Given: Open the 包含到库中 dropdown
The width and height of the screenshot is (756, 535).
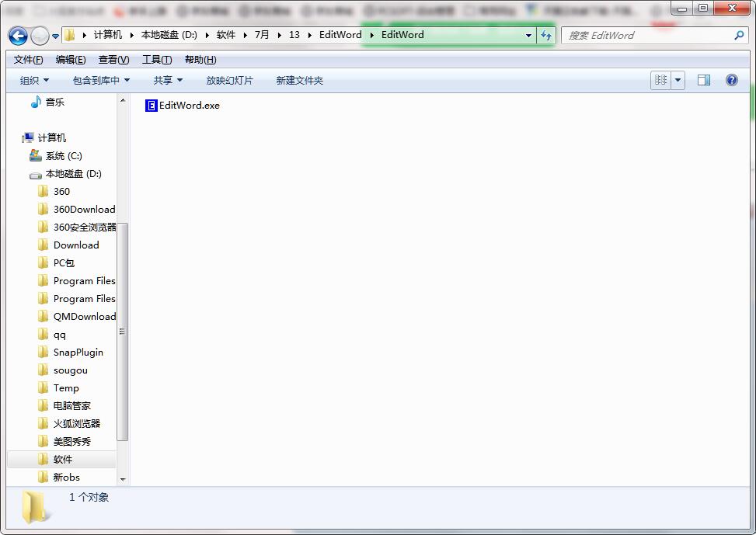Looking at the screenshot, I should 101,80.
